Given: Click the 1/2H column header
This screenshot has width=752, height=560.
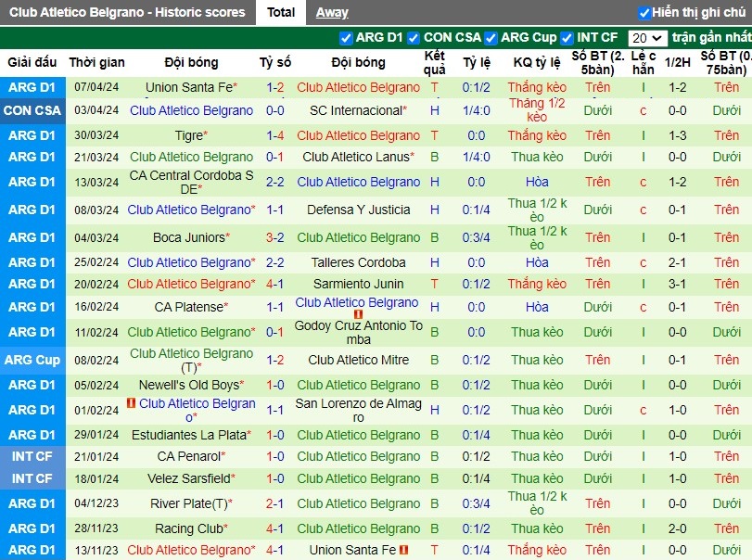Looking at the screenshot, I should [678, 62].
